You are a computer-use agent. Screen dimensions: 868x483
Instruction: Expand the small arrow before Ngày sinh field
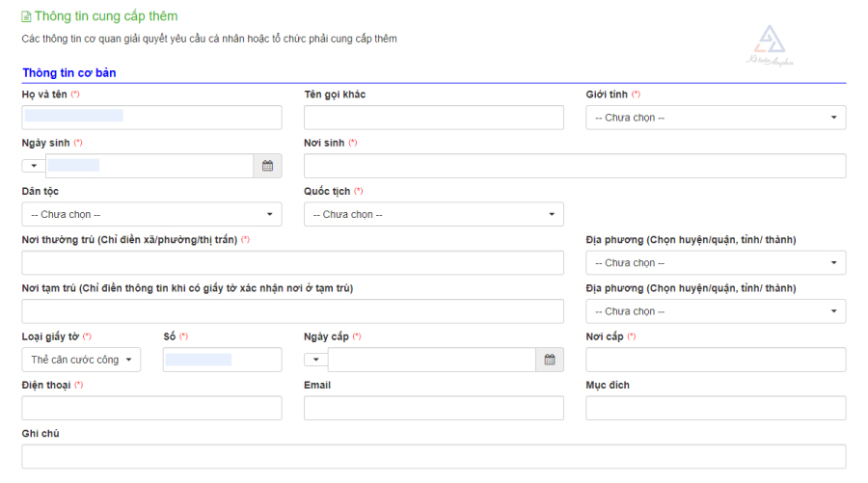click(x=33, y=166)
